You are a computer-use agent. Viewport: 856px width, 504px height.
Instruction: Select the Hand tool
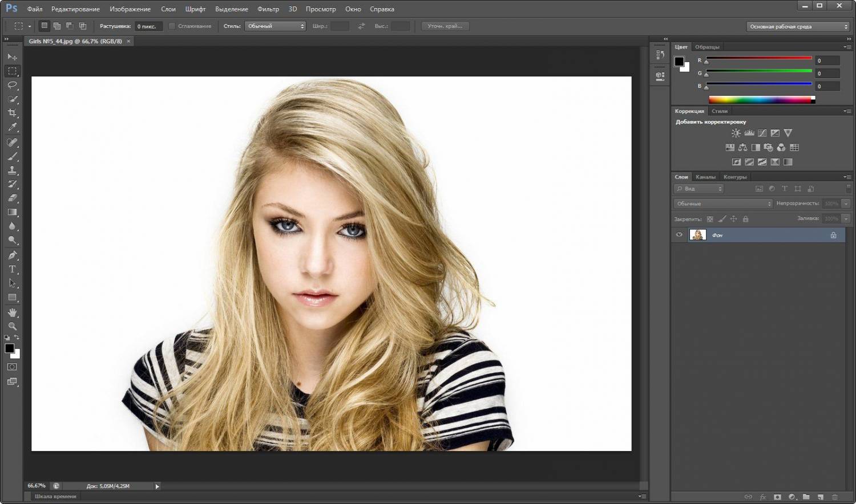coord(12,312)
